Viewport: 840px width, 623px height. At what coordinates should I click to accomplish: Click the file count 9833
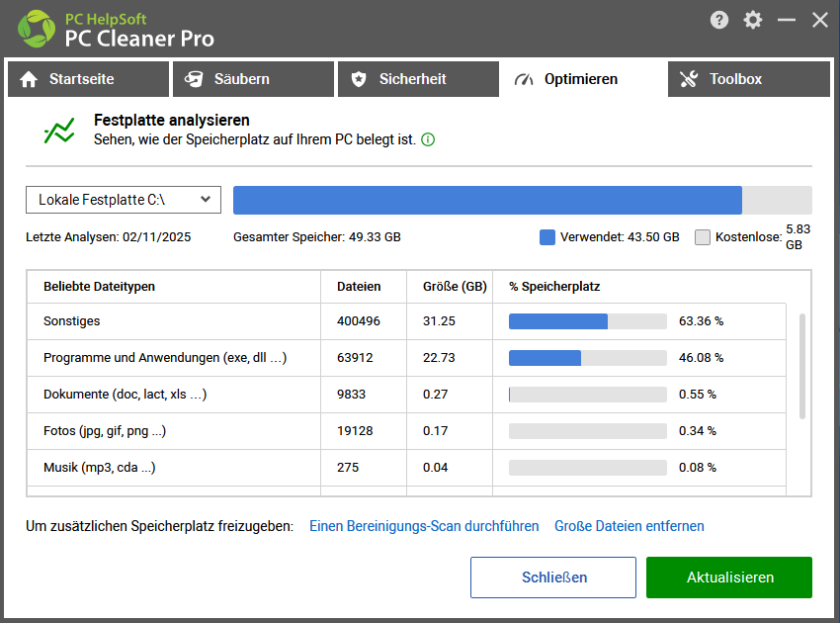click(351, 394)
